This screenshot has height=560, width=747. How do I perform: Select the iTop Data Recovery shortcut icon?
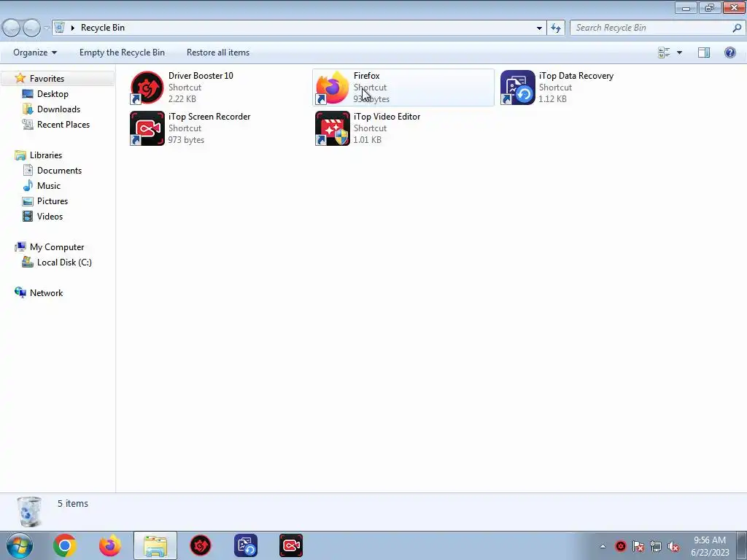[518, 87]
